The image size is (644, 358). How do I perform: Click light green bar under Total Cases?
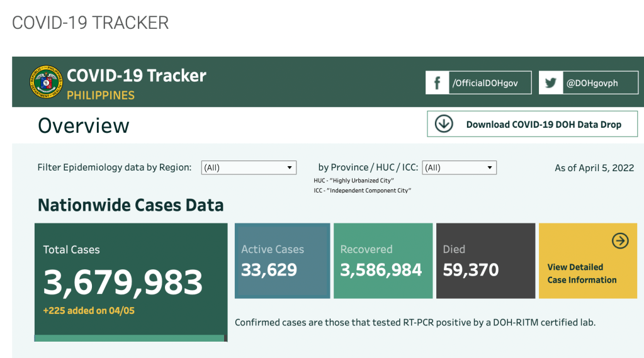point(129,338)
